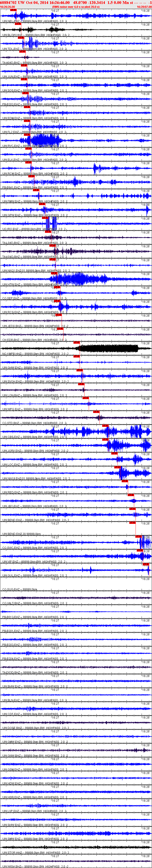Click the event ID header text 60884702
Viewport: 152px width, 868px height.
(x=8, y=2)
